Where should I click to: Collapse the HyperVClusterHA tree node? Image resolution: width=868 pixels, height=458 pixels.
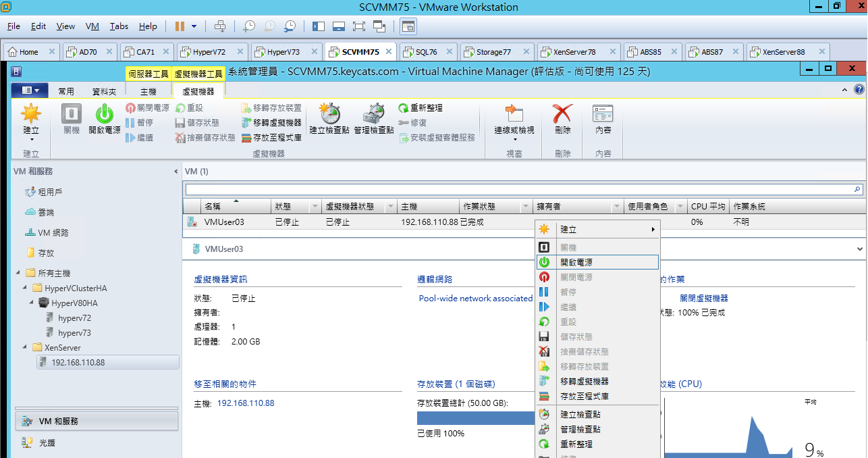[x=26, y=288]
